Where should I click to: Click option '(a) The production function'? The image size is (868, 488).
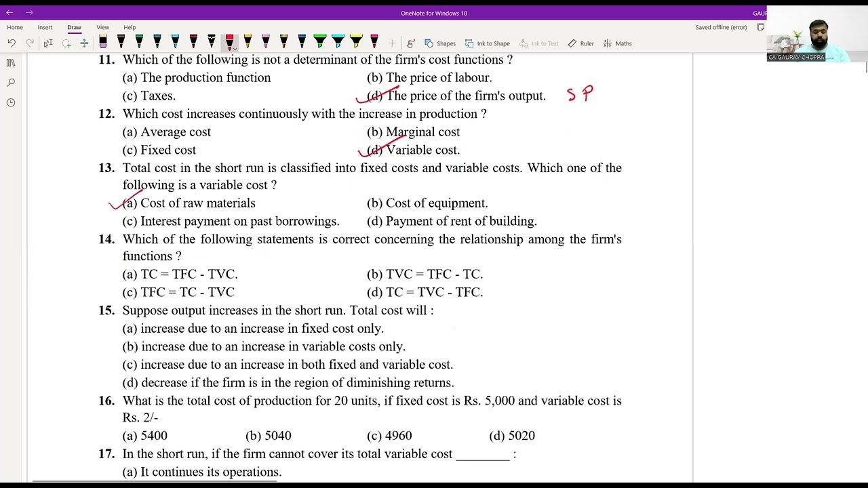point(197,78)
